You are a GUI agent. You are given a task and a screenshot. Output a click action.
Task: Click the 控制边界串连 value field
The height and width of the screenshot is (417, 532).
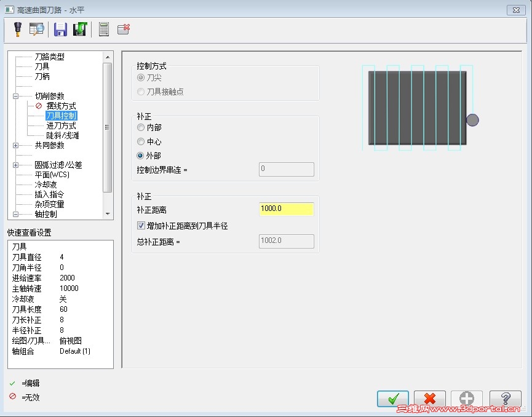pos(287,169)
